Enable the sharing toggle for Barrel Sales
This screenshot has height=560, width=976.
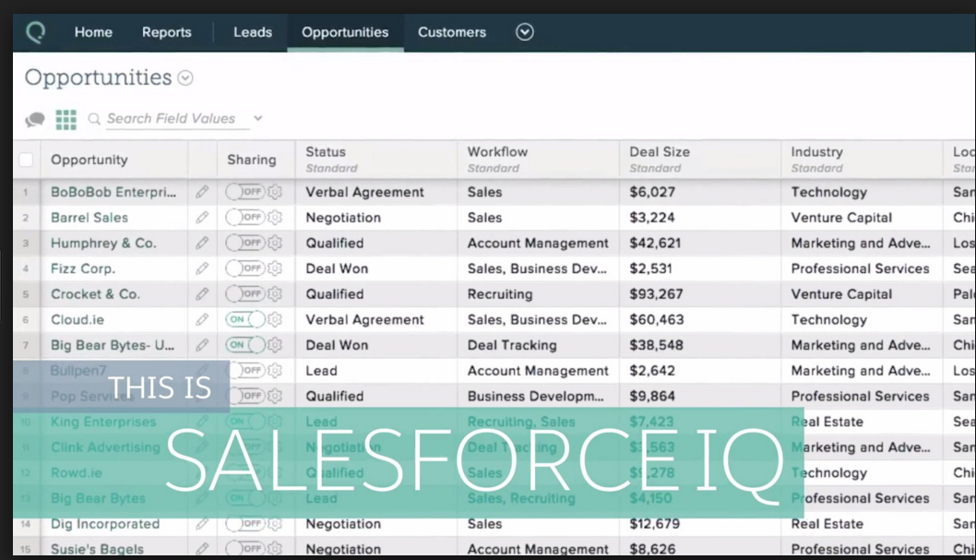pyautogui.click(x=245, y=217)
